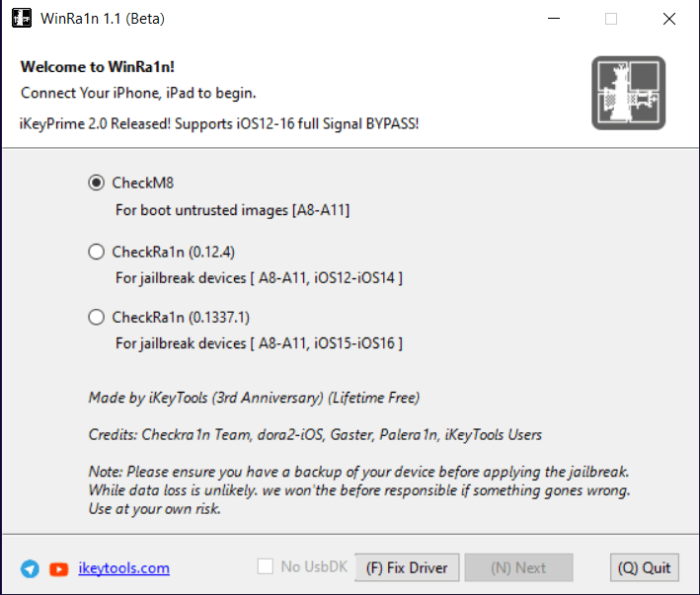Click the backup warning note text
The width and height of the screenshot is (700, 595).
pos(359,490)
